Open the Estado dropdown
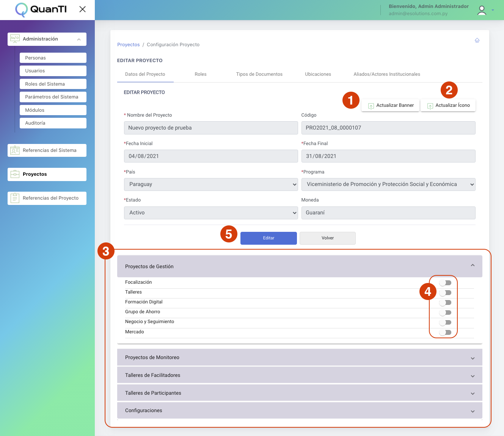Image resolution: width=504 pixels, height=436 pixels. click(x=211, y=213)
